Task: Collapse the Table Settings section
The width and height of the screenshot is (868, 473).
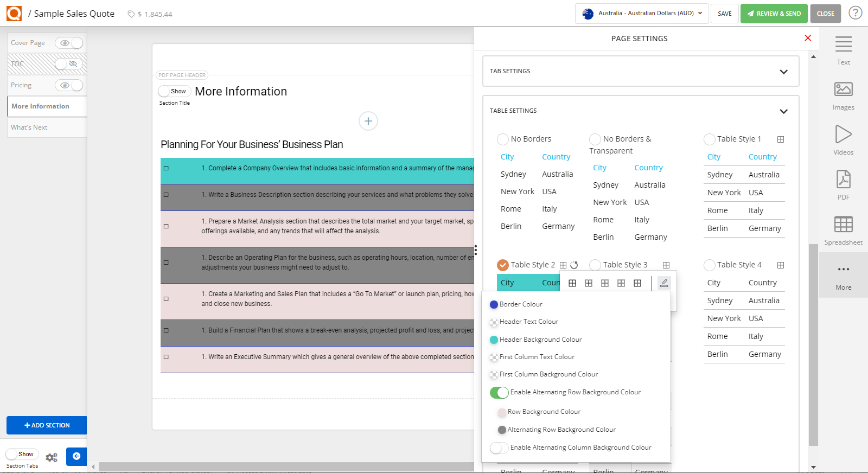Action: [783, 111]
